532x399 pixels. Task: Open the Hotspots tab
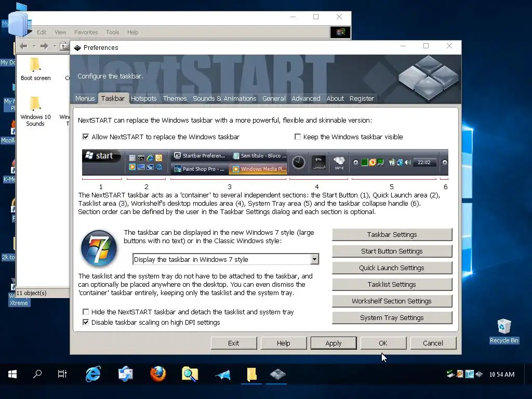[143, 98]
